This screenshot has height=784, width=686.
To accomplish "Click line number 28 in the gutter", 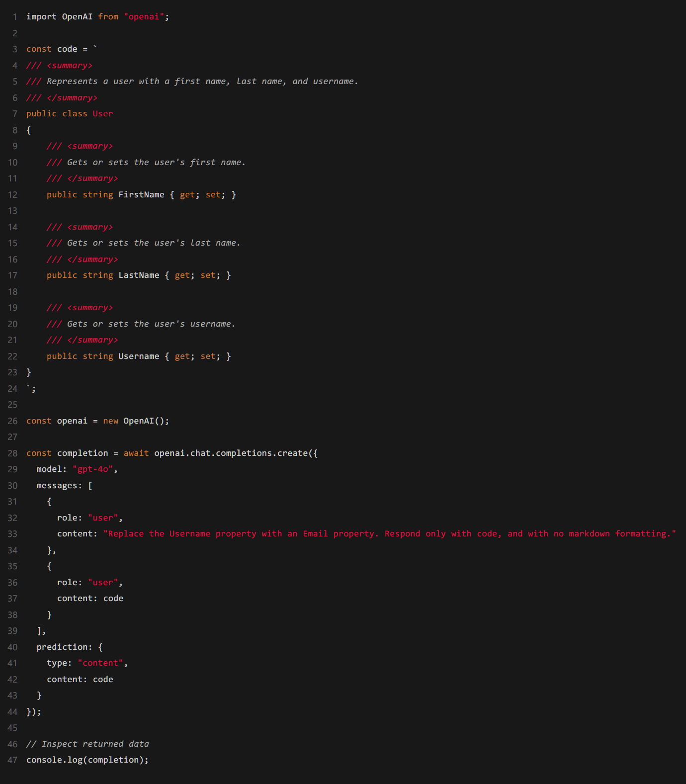I will (12, 453).
